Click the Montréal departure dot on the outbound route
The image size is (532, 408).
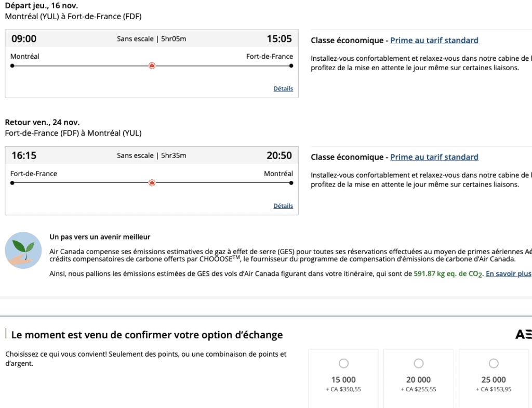(12, 66)
